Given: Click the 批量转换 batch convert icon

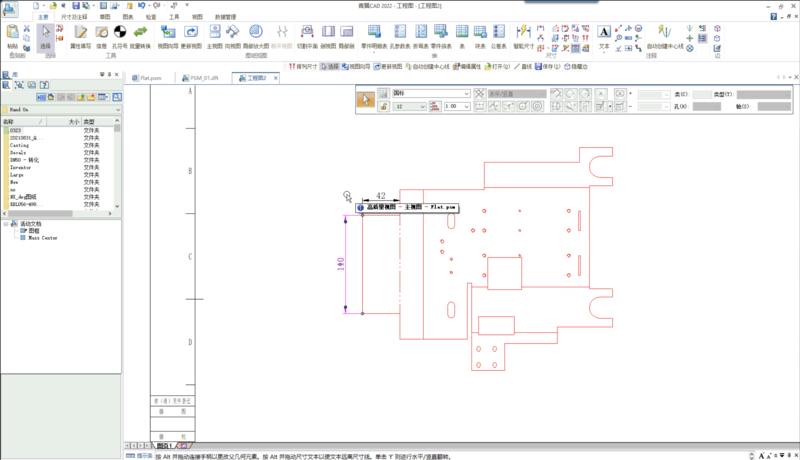Looking at the screenshot, I should [138, 35].
